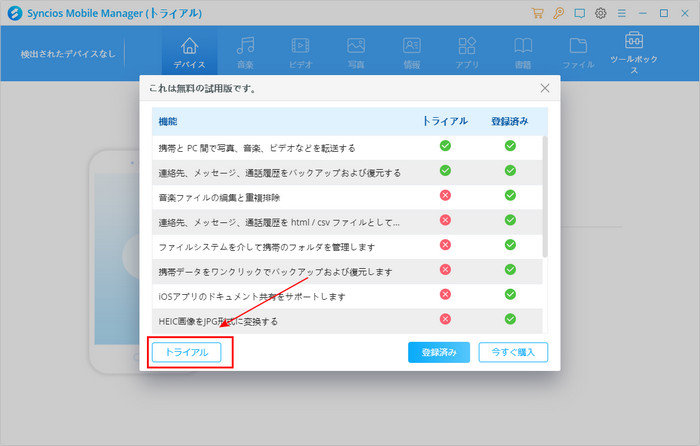Select row 音楽ファイルの編集と重複排除 text
This screenshot has height=446, width=700.
click(219, 198)
